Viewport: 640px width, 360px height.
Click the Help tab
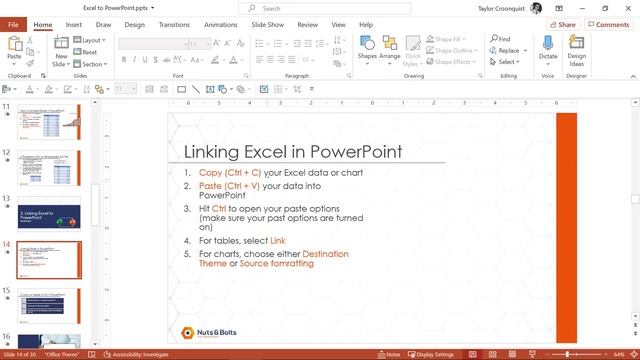tap(366, 24)
